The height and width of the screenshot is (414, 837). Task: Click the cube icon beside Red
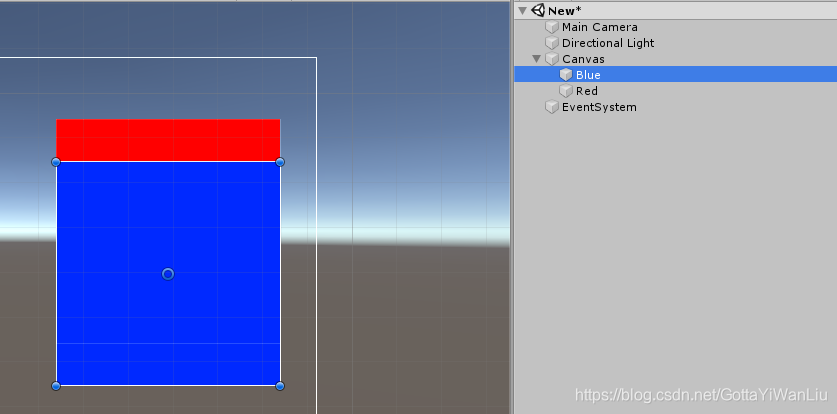[x=566, y=91]
